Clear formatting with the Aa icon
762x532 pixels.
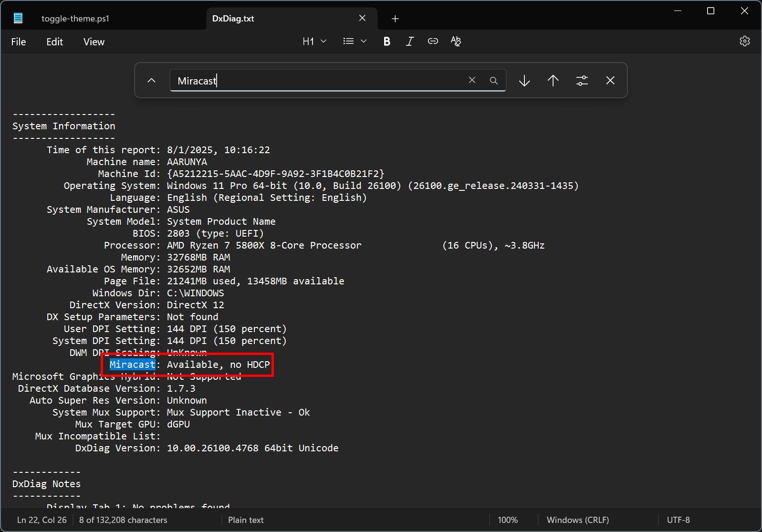(x=456, y=42)
